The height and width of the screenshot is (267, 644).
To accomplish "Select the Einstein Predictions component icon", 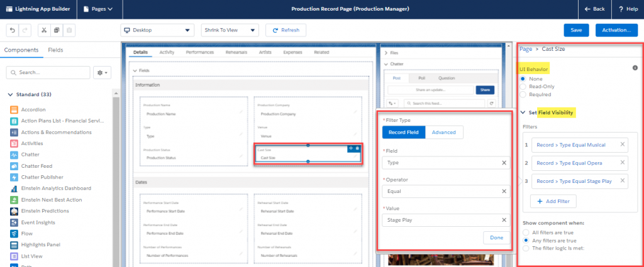I will [x=14, y=211].
